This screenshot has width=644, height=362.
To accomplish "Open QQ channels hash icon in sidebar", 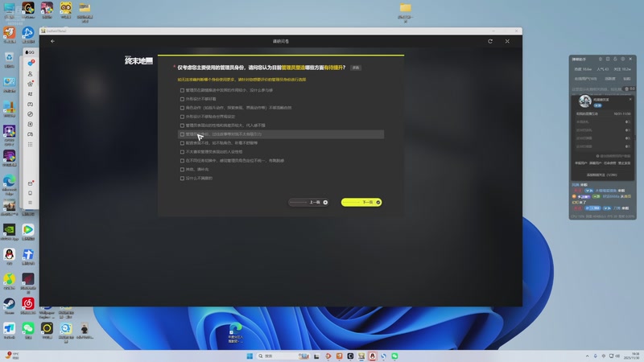I will tap(30, 94).
